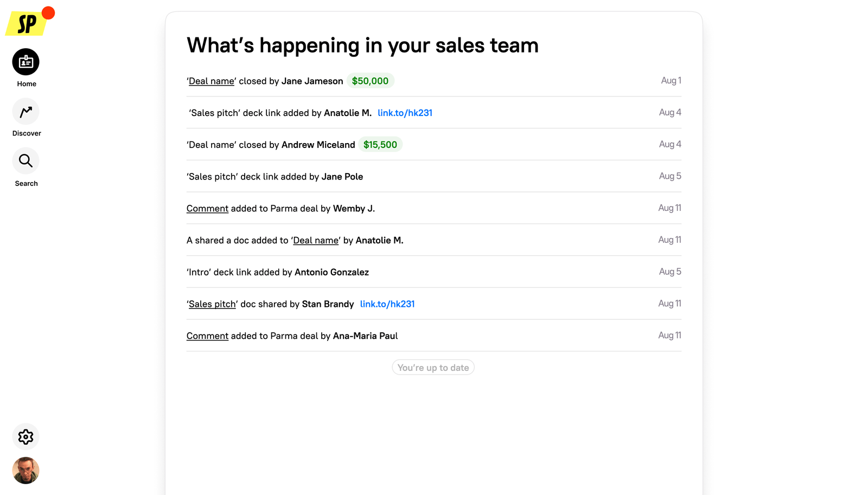Select the Discover icon
Image resolution: width=868 pixels, height=495 pixels.
point(25,111)
